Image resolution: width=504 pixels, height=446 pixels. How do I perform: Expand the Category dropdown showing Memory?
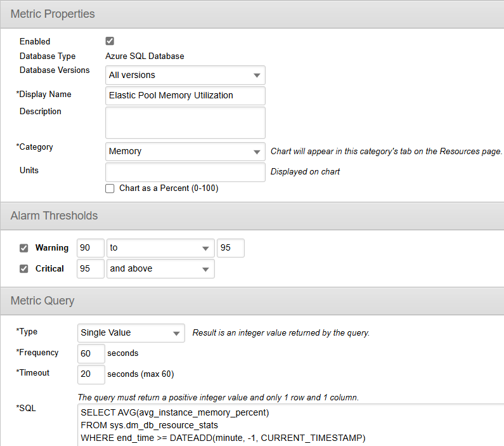point(185,152)
